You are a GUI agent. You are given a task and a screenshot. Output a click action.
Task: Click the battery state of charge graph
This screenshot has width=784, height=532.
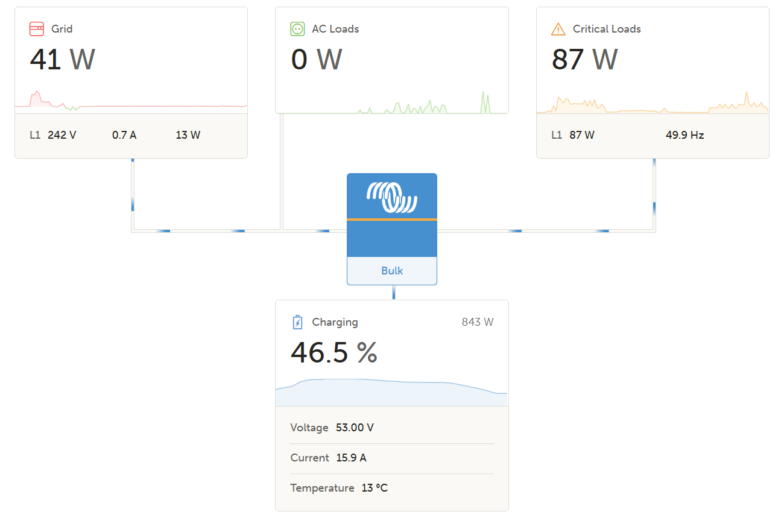392,393
